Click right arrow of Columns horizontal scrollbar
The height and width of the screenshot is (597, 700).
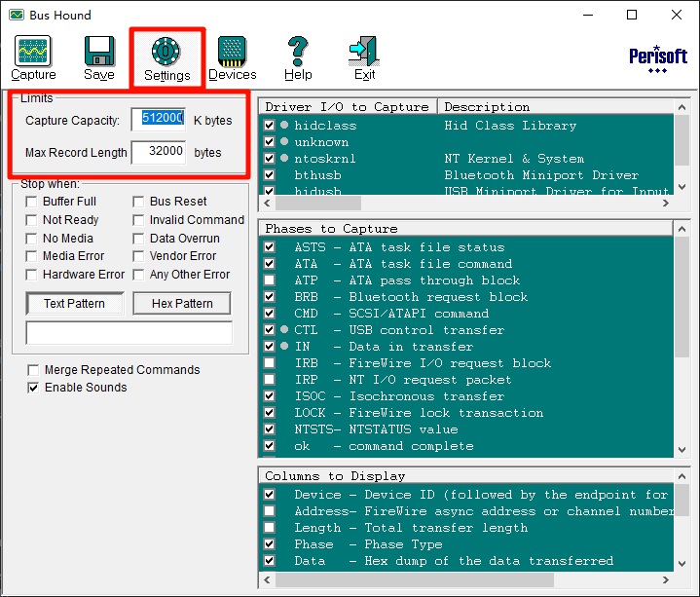click(666, 580)
